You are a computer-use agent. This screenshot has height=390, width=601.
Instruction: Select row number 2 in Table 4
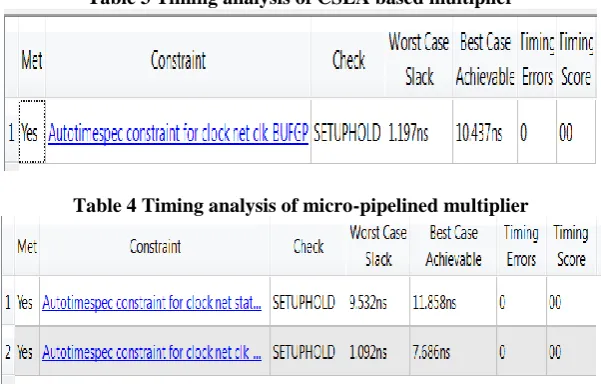pyautogui.click(x=8, y=352)
